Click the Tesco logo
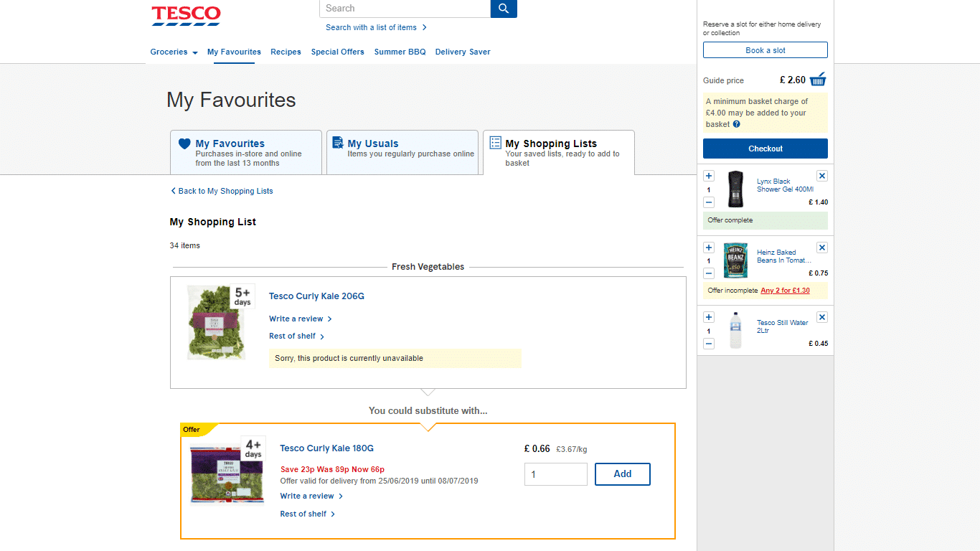 tap(186, 16)
